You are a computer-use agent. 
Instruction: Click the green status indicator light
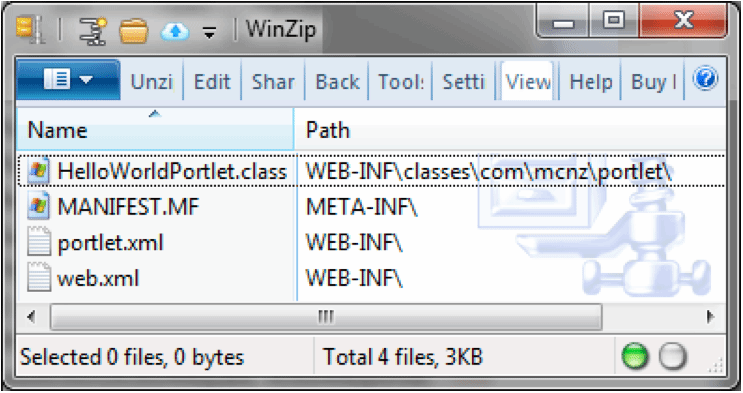(x=635, y=356)
